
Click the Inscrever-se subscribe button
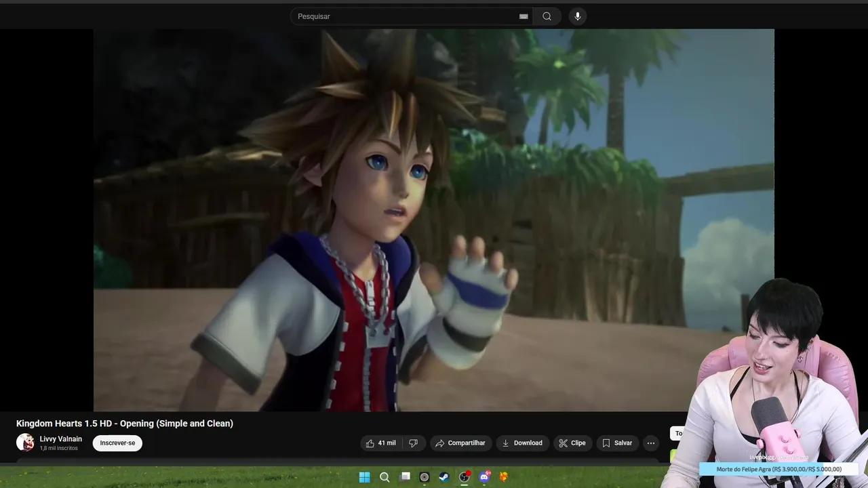(117, 443)
